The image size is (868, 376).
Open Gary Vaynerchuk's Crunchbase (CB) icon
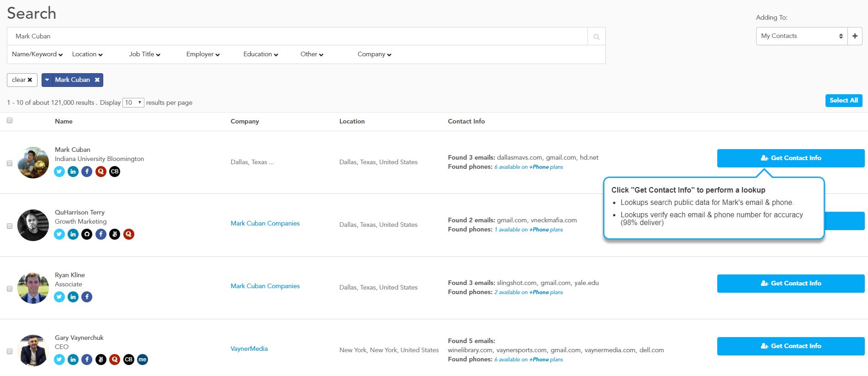[129, 360]
